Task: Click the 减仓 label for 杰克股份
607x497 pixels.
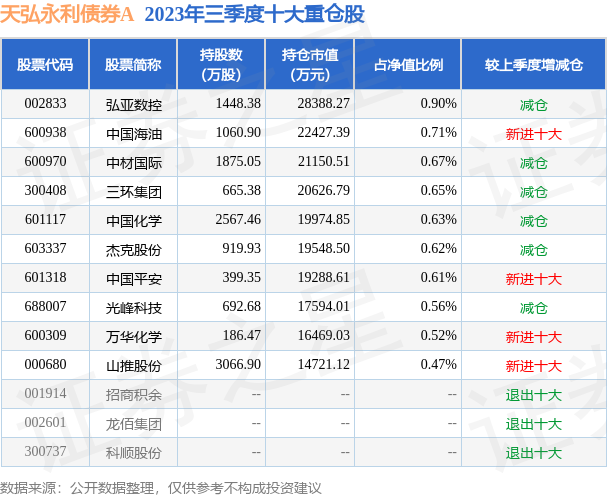Action: click(x=533, y=250)
